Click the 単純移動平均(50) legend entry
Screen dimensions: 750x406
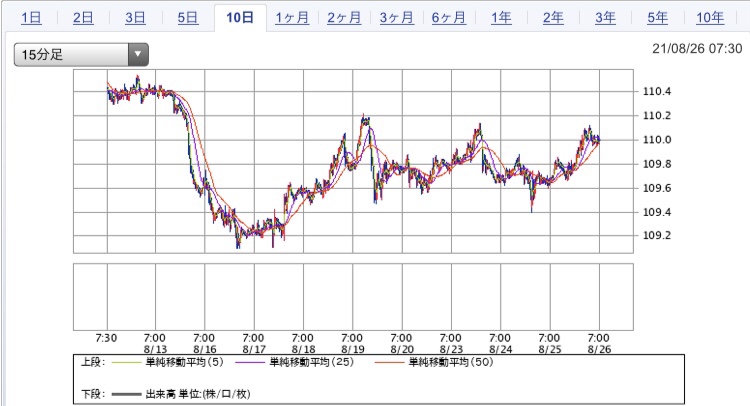pos(451,362)
